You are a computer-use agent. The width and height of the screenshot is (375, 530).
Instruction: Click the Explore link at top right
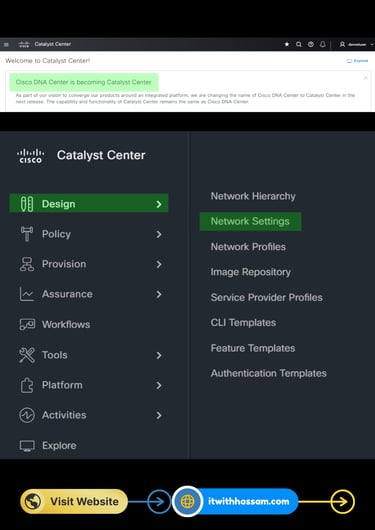(357, 61)
